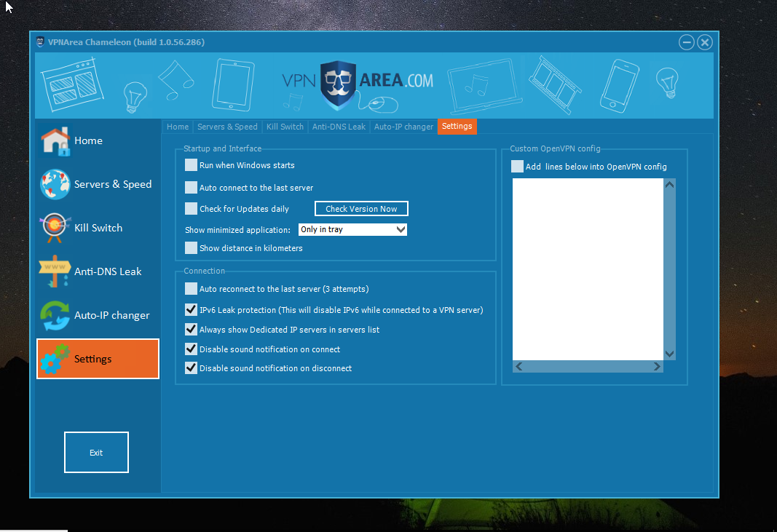Enable Auto connect to the last server
The image size is (777, 532).
[191, 187]
